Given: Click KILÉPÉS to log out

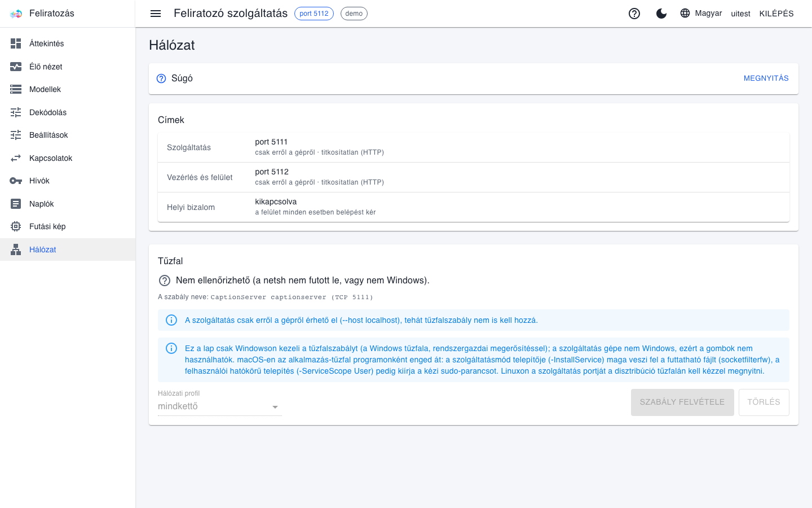Looking at the screenshot, I should [776, 14].
